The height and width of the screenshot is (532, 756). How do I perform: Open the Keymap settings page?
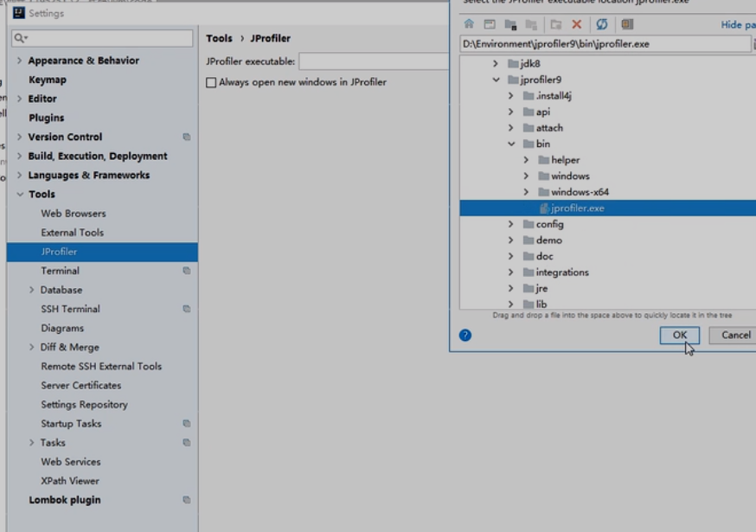48,80
